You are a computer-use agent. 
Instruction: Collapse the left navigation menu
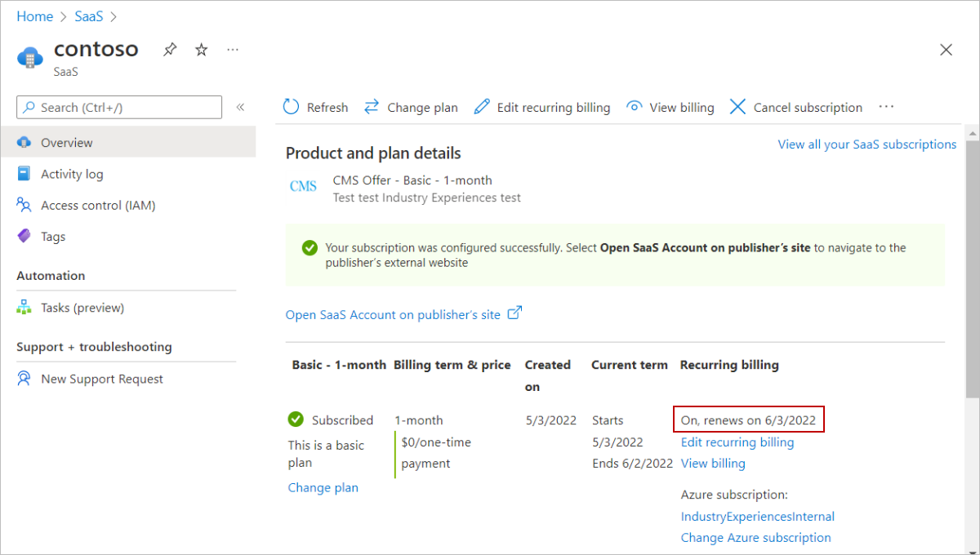click(241, 107)
